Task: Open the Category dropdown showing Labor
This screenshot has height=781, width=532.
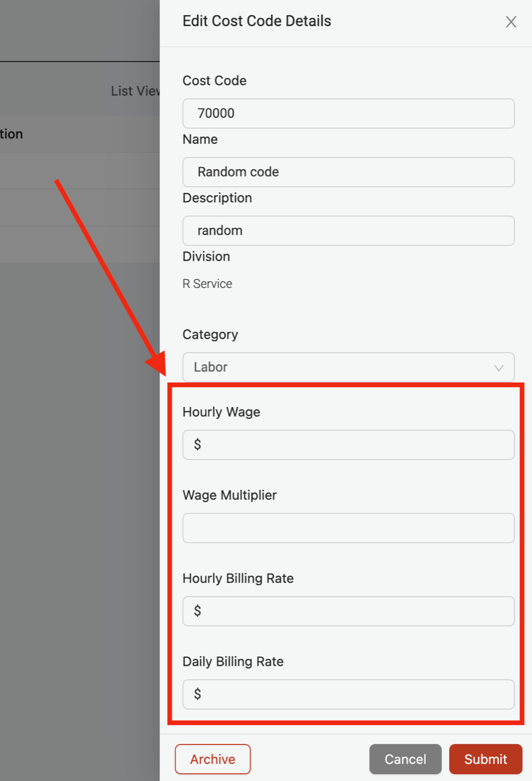Action: click(348, 367)
